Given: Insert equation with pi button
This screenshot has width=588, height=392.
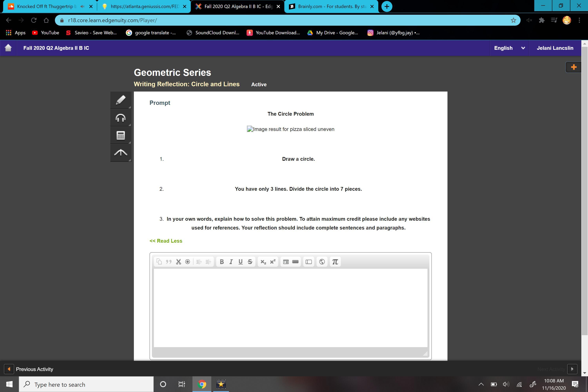Looking at the screenshot, I should (335, 262).
